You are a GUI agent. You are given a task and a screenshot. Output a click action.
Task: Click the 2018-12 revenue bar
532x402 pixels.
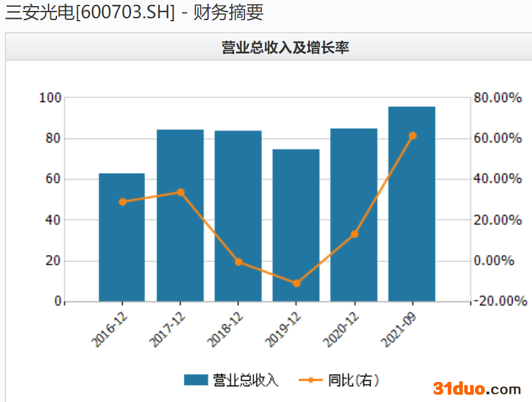pyautogui.click(x=238, y=216)
